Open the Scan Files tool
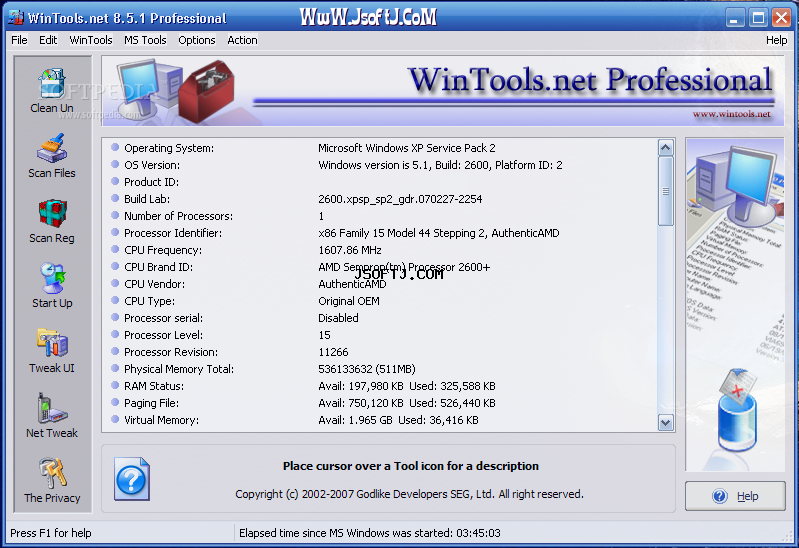The image size is (799, 548). pyautogui.click(x=52, y=156)
